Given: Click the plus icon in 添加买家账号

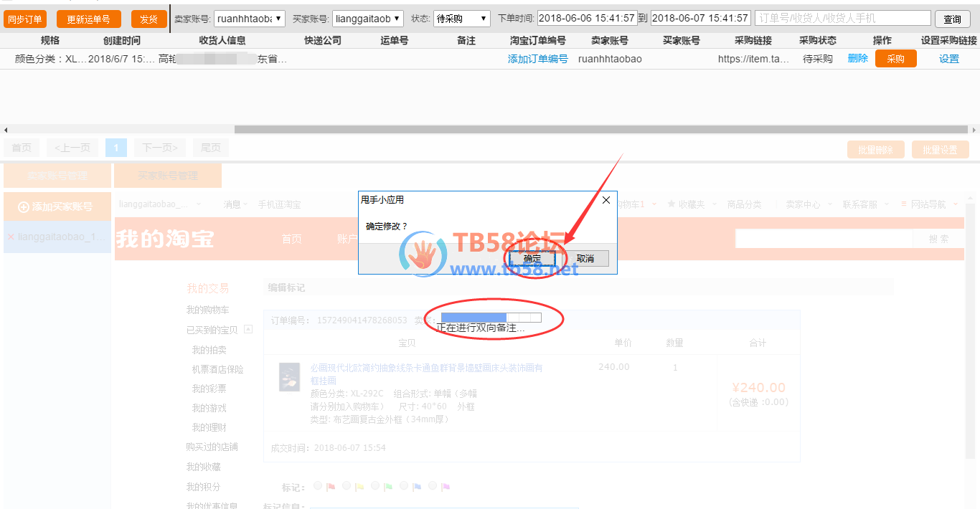Looking at the screenshot, I should click(24, 206).
